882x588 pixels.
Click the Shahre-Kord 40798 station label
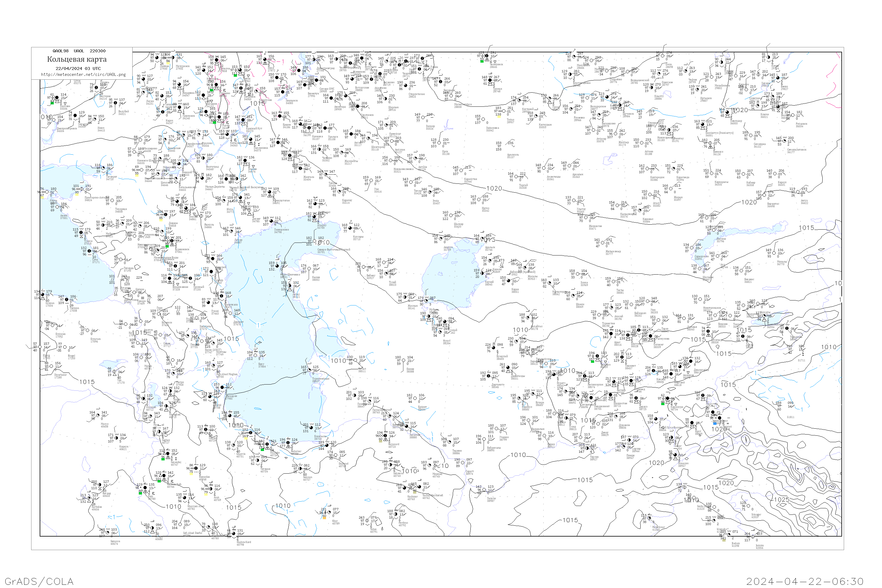click(x=244, y=543)
